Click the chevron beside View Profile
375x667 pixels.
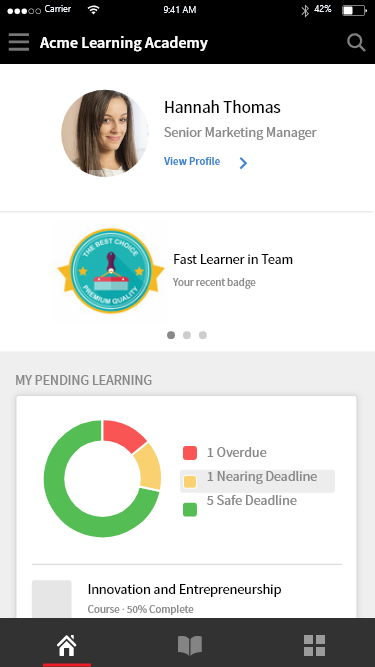(x=243, y=163)
